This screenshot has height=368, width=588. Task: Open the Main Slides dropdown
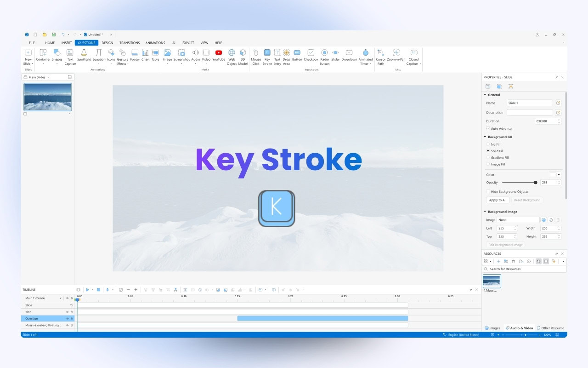point(48,77)
